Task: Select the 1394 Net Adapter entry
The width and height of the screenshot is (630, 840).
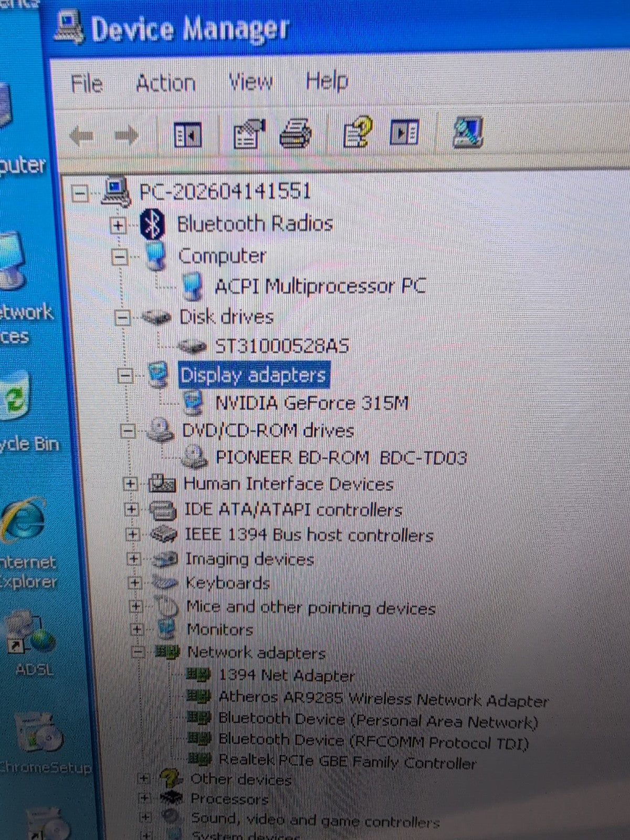Action: click(x=287, y=675)
